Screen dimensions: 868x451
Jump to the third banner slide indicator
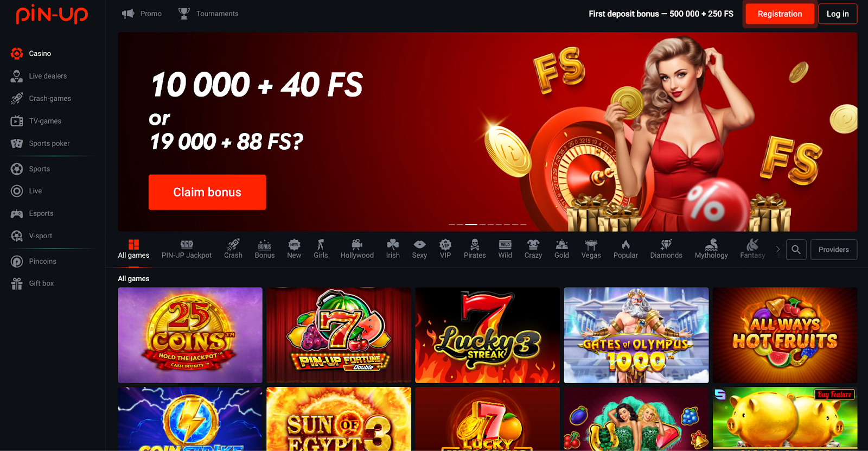click(471, 224)
